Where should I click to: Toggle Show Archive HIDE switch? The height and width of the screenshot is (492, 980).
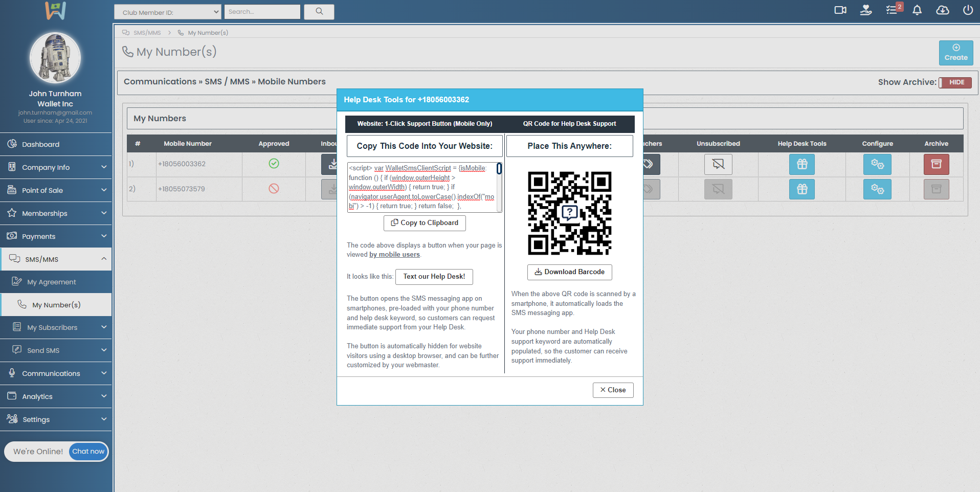click(955, 82)
